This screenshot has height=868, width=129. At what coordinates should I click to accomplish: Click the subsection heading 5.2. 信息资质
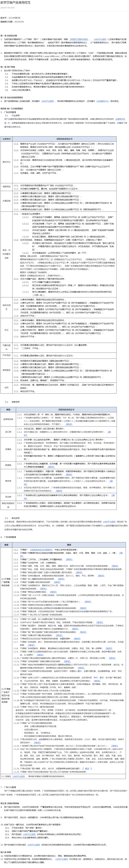pyautogui.click(x=12, y=402)
